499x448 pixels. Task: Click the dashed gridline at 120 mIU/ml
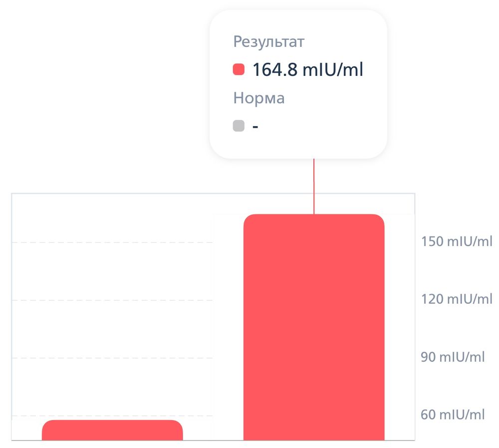pyautogui.click(x=112, y=300)
